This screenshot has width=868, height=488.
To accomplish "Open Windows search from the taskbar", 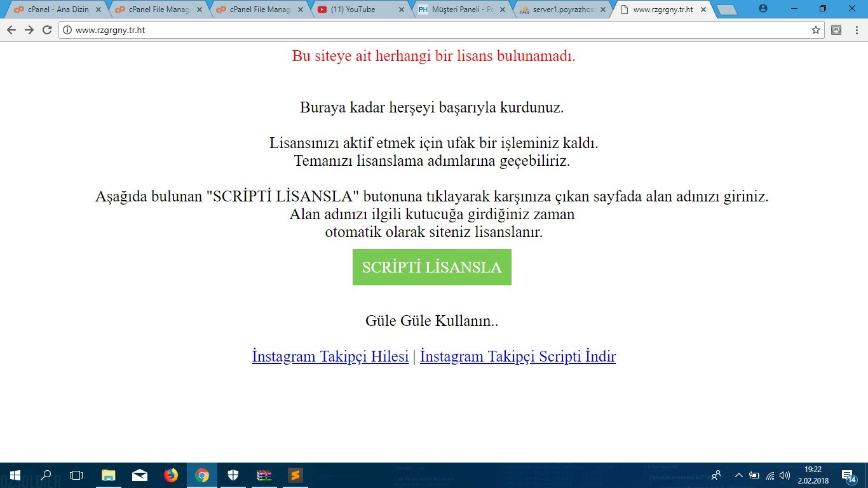I will pos(46,475).
